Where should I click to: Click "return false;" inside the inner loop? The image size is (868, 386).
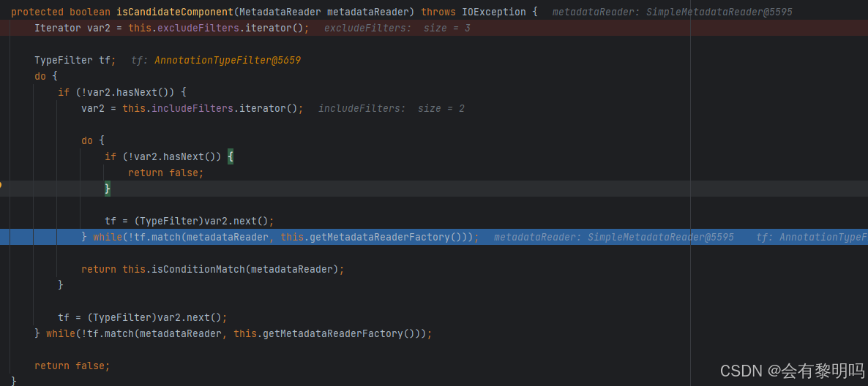pyautogui.click(x=166, y=173)
